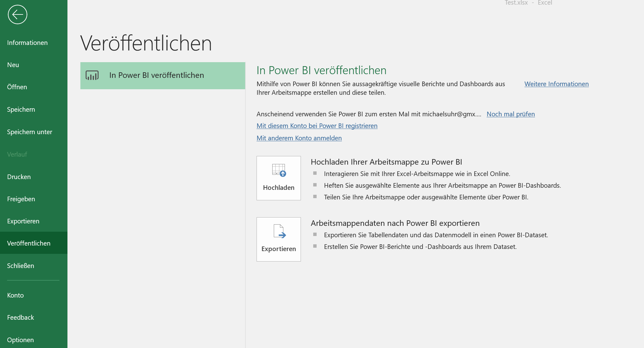Image resolution: width=644 pixels, height=348 pixels.
Task: Click the back arrow icon
Action: coord(18,14)
